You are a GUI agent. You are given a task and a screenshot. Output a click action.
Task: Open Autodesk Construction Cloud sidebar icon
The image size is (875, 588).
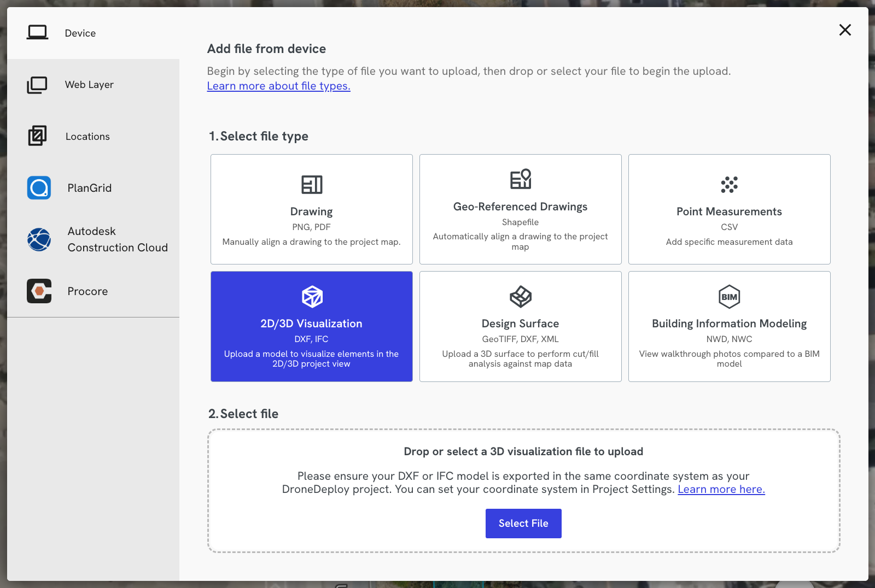tap(38, 239)
